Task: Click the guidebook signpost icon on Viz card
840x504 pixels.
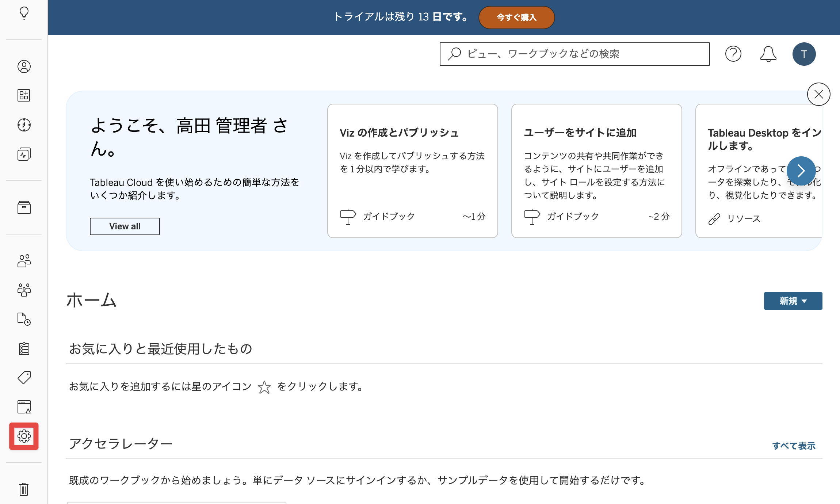Action: point(348,217)
